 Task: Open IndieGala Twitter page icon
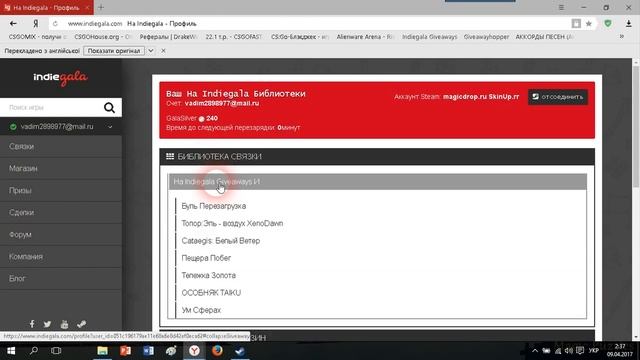pos(47,324)
